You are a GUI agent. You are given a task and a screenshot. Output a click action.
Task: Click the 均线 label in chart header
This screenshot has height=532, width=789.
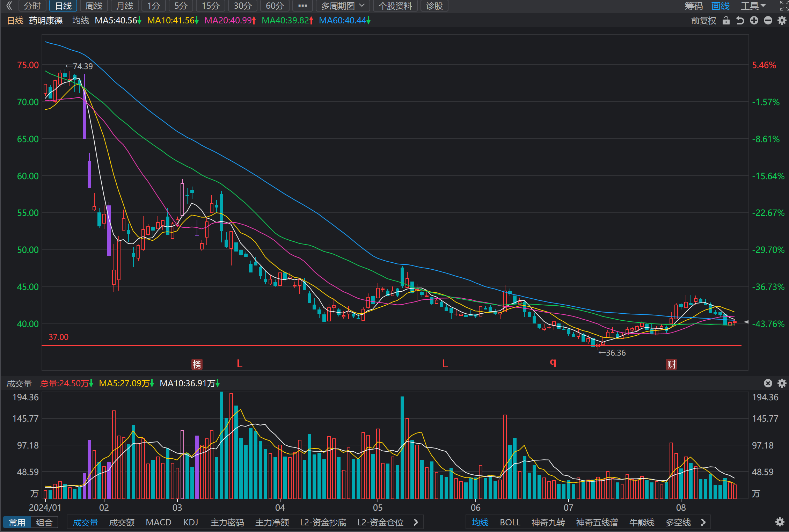pyautogui.click(x=81, y=21)
